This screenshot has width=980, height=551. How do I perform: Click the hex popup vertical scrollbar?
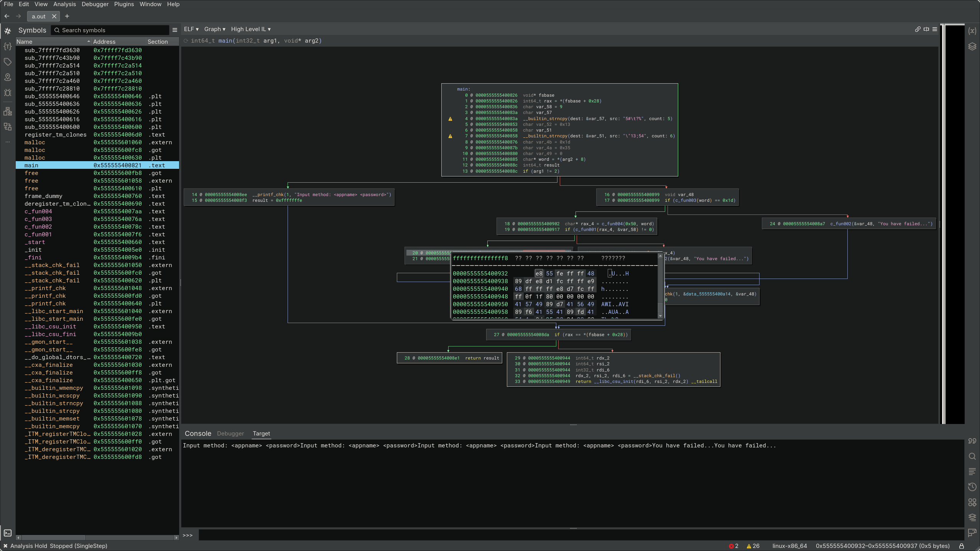tap(660, 286)
